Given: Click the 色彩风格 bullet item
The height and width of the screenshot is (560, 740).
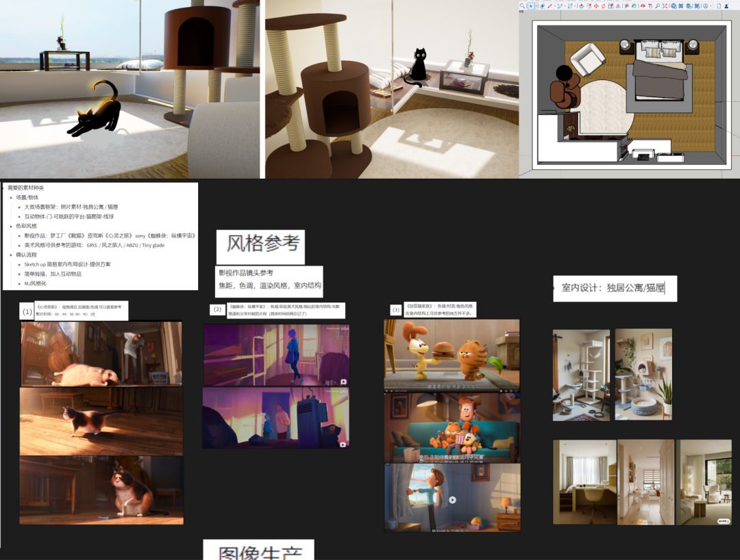Looking at the screenshot, I should click(x=27, y=226).
